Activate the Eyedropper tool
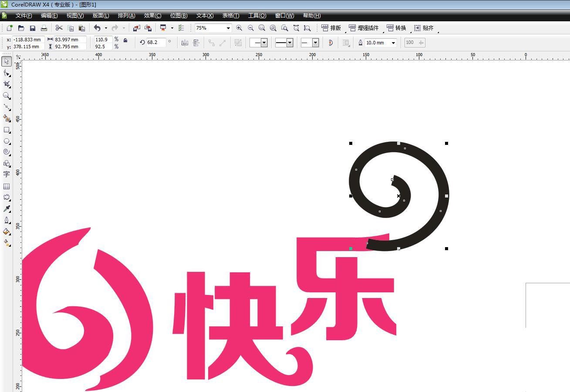570x392 pixels. click(7, 208)
